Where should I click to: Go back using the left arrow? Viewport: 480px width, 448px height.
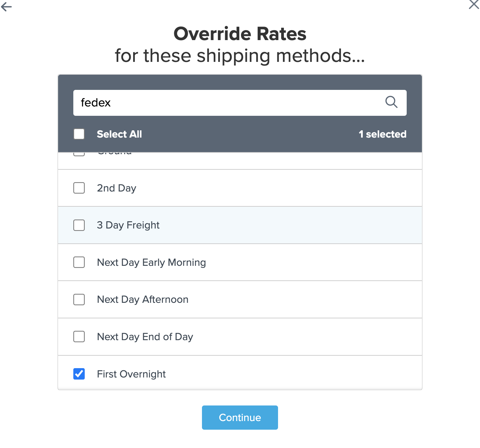[x=6, y=7]
